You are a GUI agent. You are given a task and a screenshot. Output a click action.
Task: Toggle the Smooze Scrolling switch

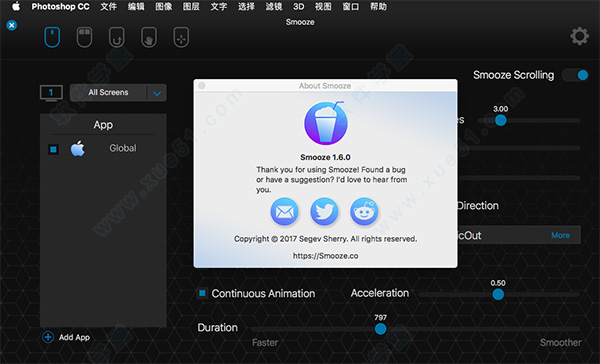pyautogui.click(x=575, y=75)
